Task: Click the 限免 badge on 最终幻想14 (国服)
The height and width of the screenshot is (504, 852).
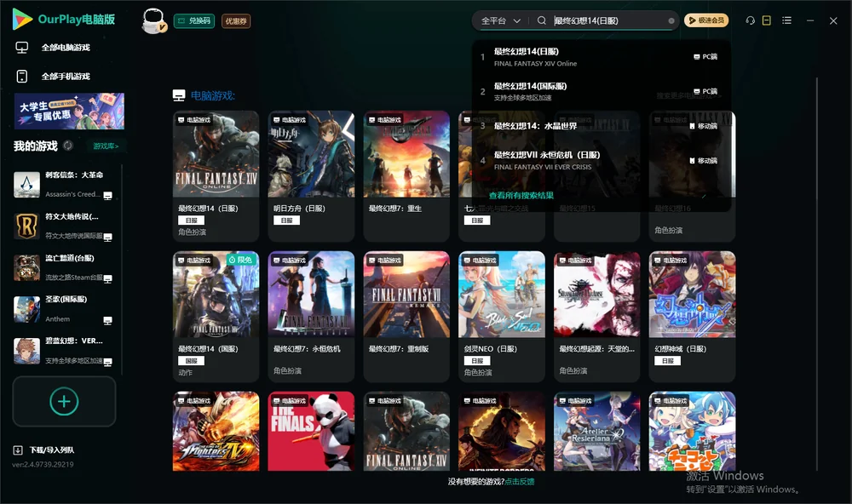Action: coord(242,261)
